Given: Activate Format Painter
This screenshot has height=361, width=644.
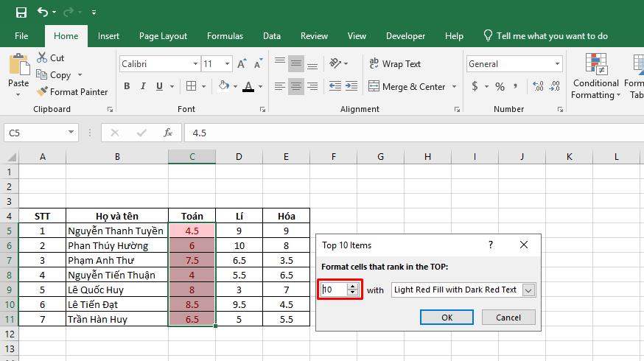Looking at the screenshot, I should click(x=72, y=92).
